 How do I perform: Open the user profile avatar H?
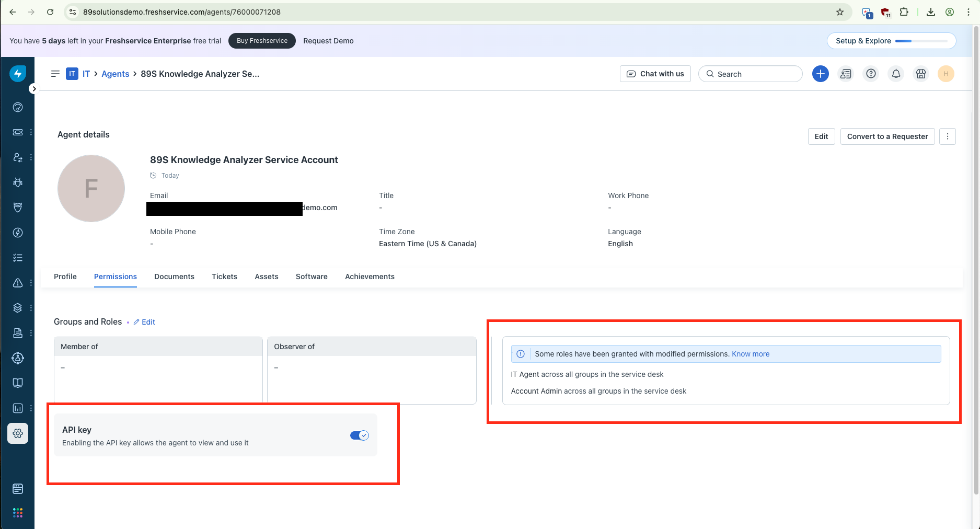pos(946,74)
